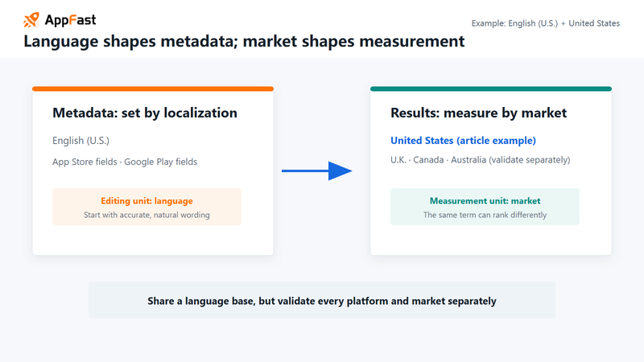644x362 pixels.
Task: Click the Measurement unit: market box
Action: pos(485,207)
